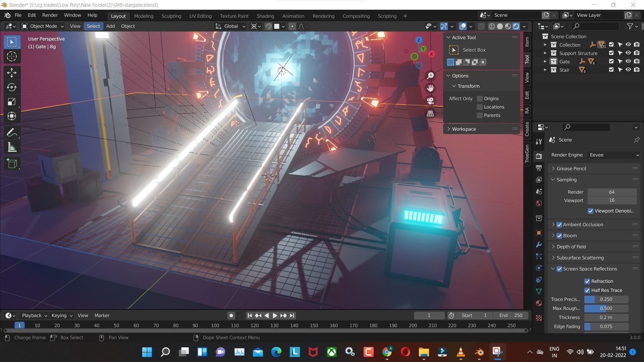The image size is (644, 362).
Task: Select the Move tool in the toolbar
Action: pyautogui.click(x=11, y=72)
